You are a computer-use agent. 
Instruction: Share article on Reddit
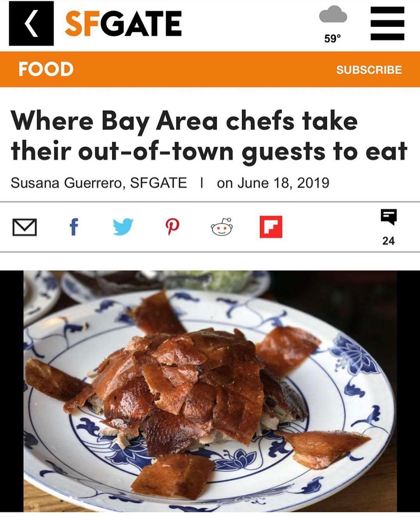tap(222, 227)
